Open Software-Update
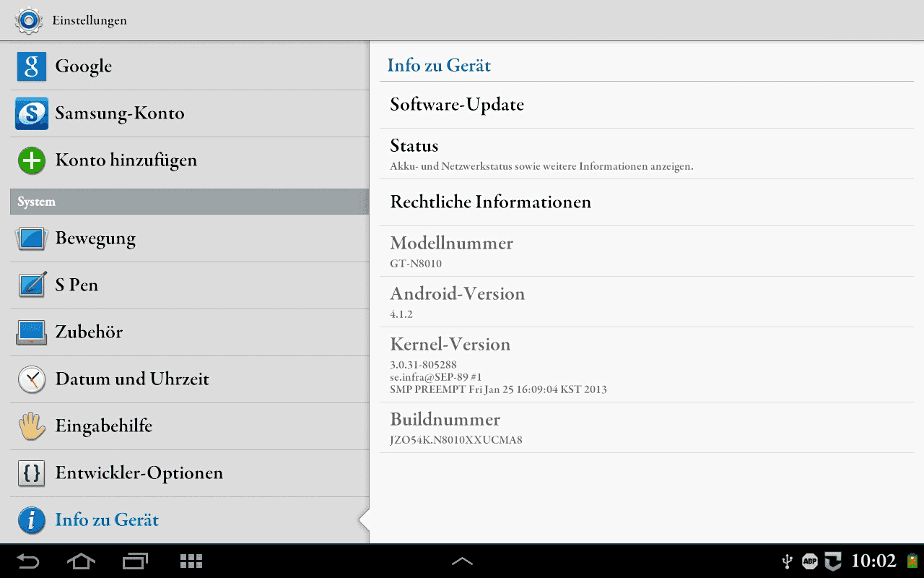Viewport: 924px width, 578px height. [647, 105]
